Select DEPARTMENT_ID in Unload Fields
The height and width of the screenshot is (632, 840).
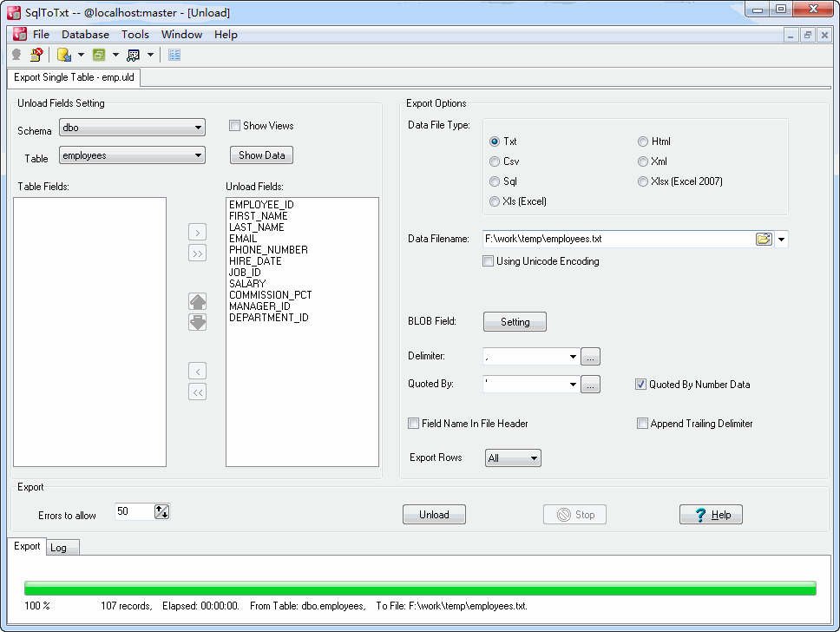[x=269, y=318]
